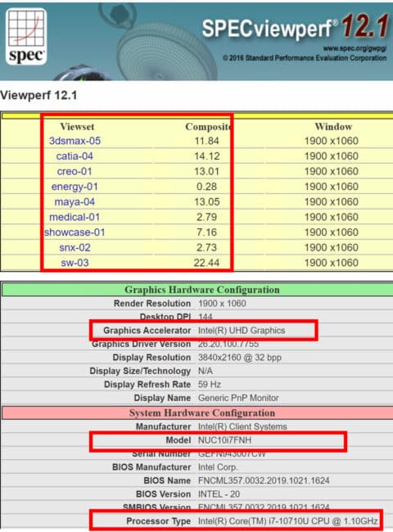
Task: Click window size in the sw-03 row
Action: click(332, 263)
